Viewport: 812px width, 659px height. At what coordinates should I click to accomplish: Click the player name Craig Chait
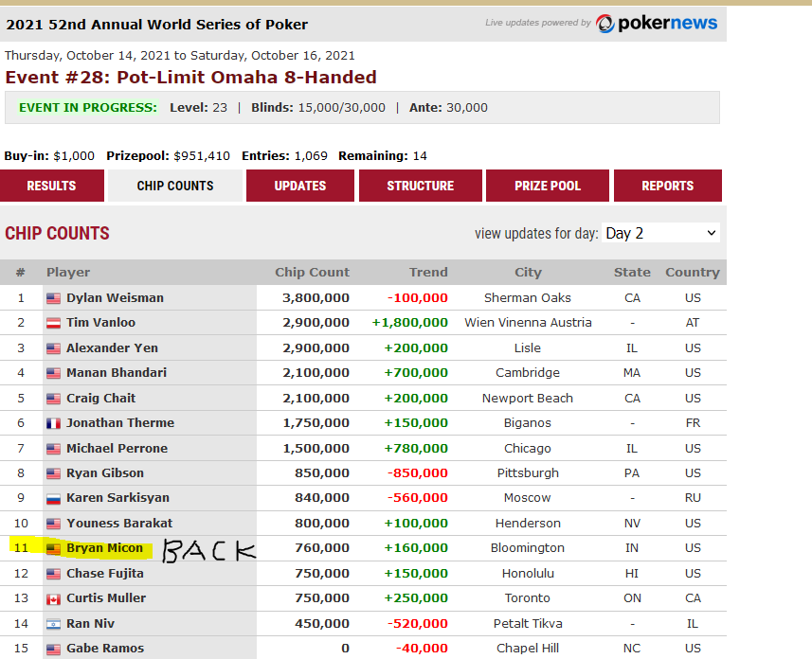click(101, 398)
